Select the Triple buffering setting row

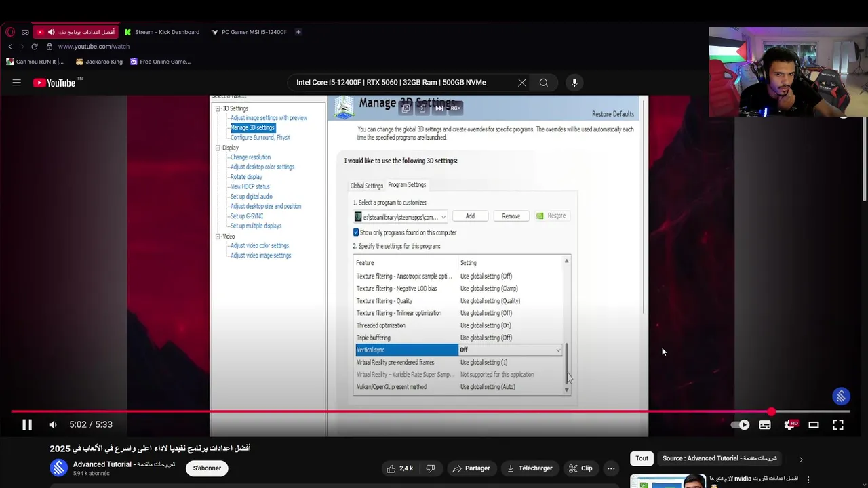coord(460,338)
